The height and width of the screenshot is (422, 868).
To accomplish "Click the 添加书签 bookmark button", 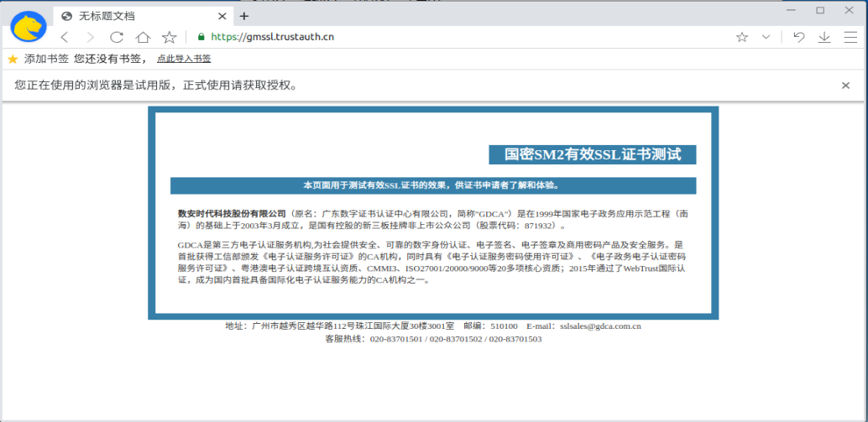I will pos(46,59).
